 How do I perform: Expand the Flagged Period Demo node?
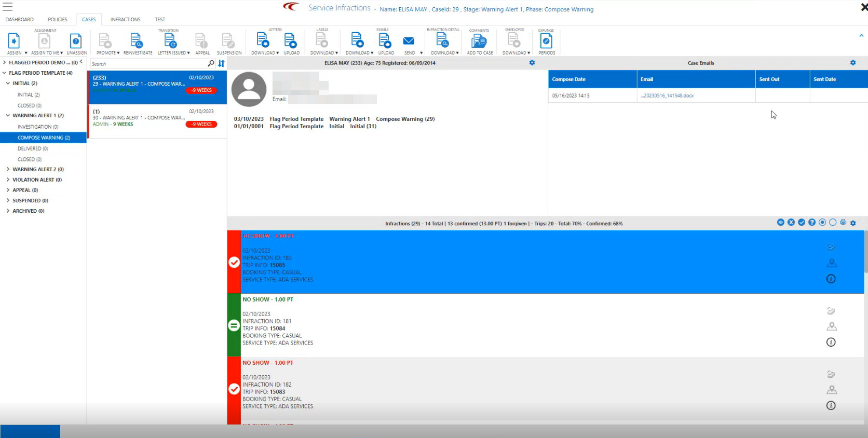(x=4, y=62)
